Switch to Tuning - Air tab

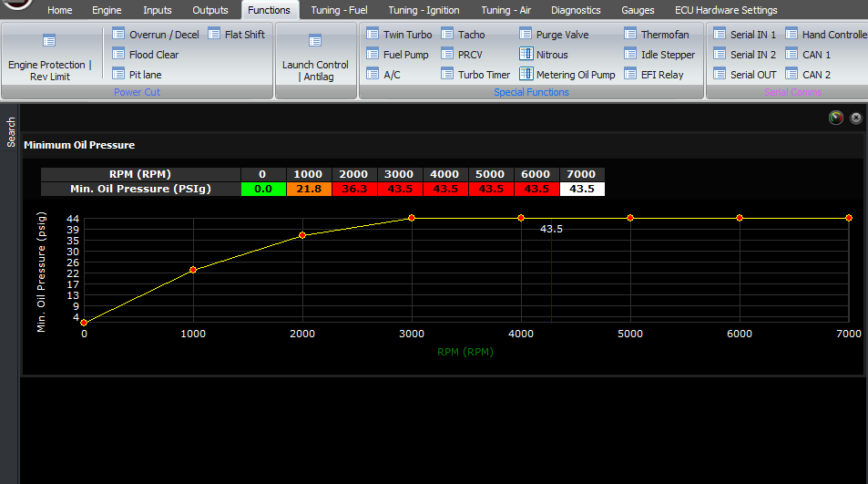506,10
